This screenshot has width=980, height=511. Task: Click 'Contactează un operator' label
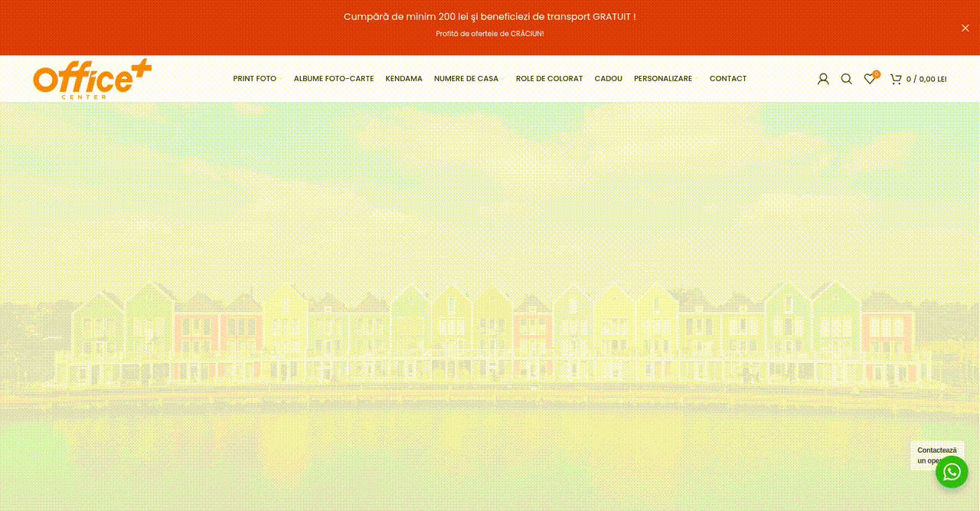coord(937,455)
